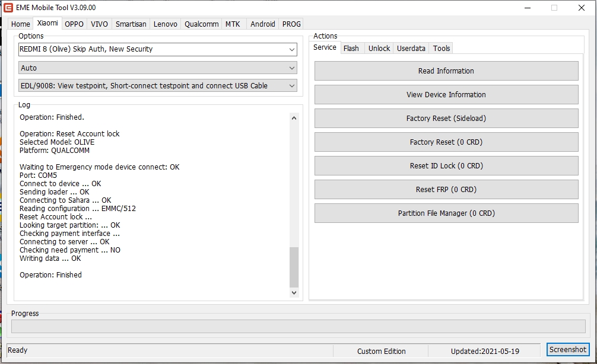Go to the Userdata actions tab

point(411,48)
